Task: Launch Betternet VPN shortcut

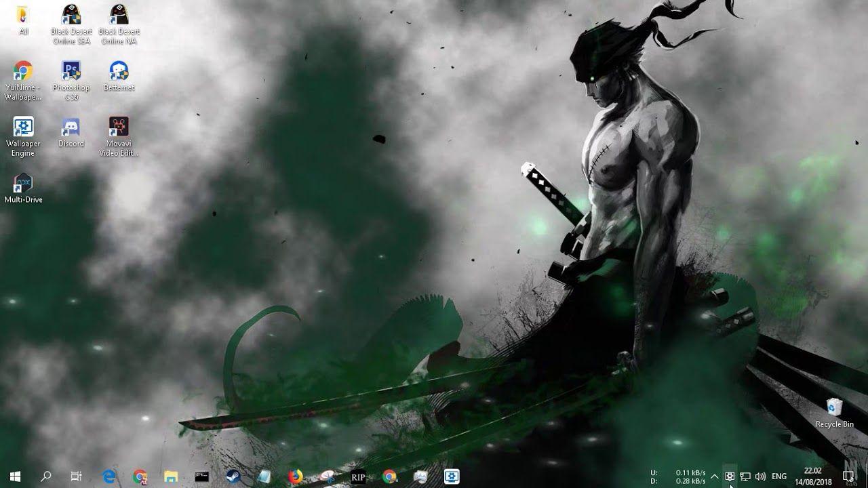Action: (x=119, y=71)
